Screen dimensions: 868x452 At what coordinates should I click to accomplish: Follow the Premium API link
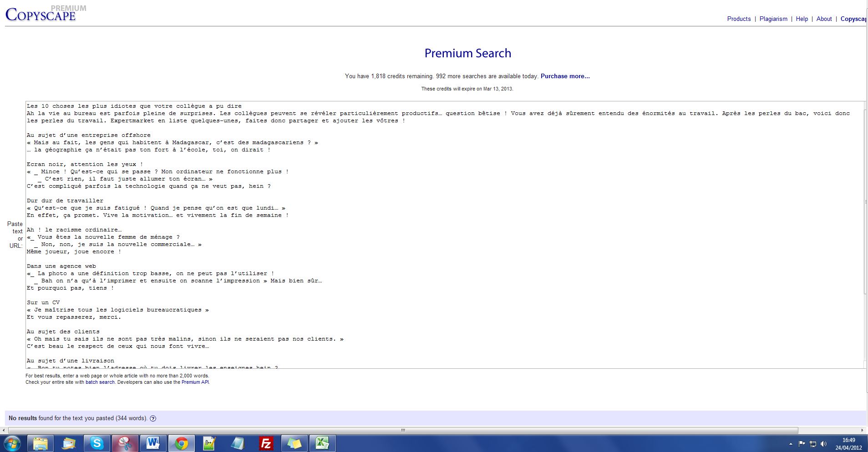point(195,382)
